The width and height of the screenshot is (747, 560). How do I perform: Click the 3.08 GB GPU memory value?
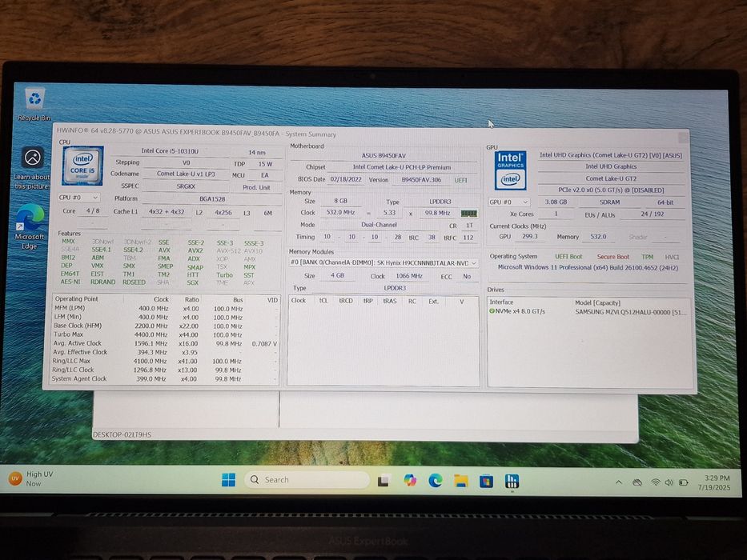pos(556,202)
